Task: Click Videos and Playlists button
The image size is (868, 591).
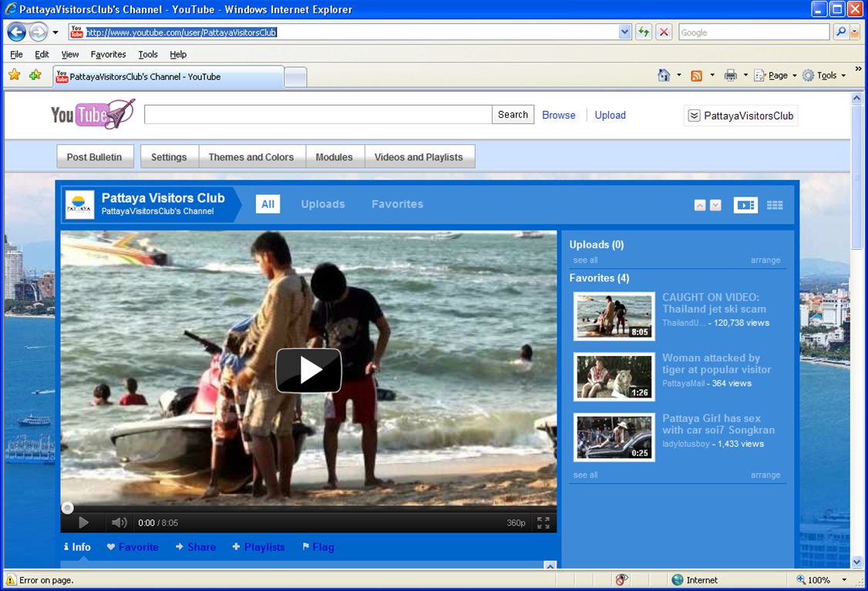Action: (419, 156)
